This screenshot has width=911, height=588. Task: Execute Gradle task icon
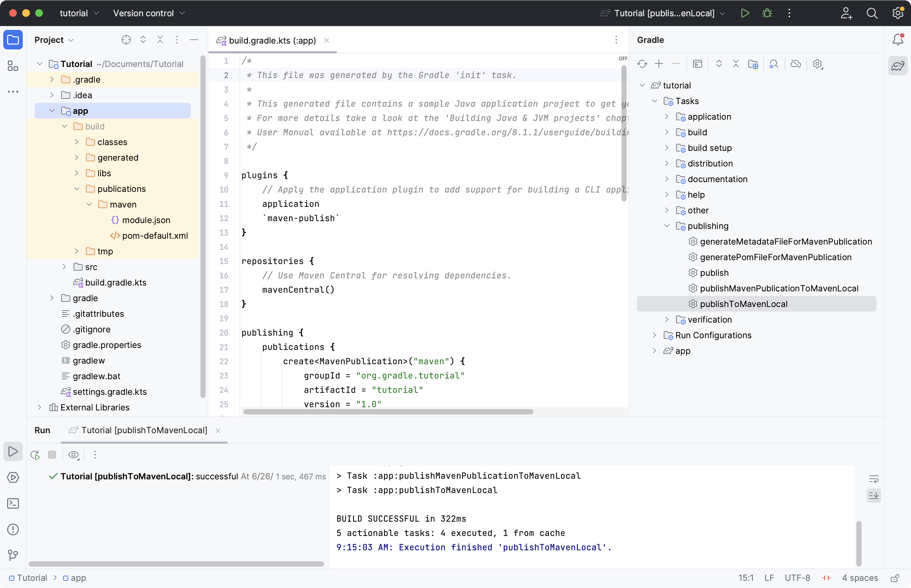[x=698, y=64]
